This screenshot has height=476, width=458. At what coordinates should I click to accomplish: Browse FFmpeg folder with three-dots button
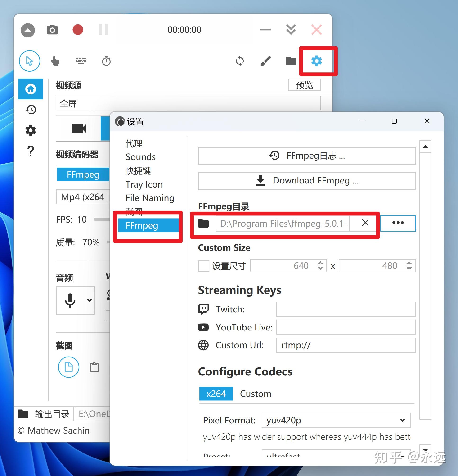pos(398,223)
